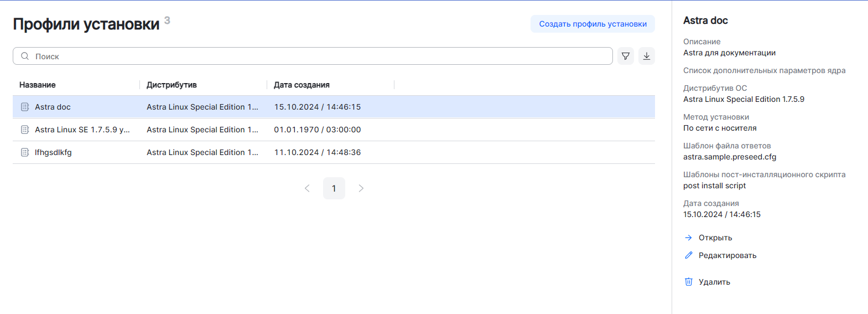This screenshot has height=314, width=868.
Task: Click the arrow icon next to Открыть
Action: 689,238
